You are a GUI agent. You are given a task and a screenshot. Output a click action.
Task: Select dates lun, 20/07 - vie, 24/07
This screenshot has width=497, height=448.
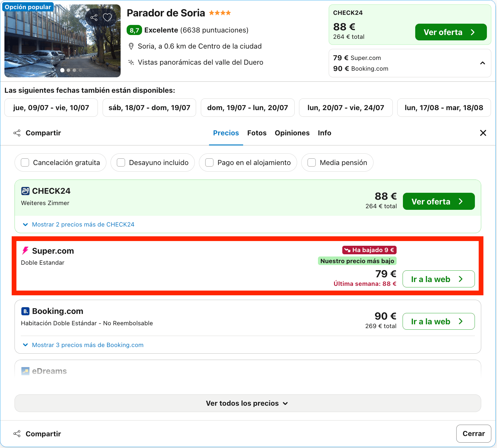(346, 108)
